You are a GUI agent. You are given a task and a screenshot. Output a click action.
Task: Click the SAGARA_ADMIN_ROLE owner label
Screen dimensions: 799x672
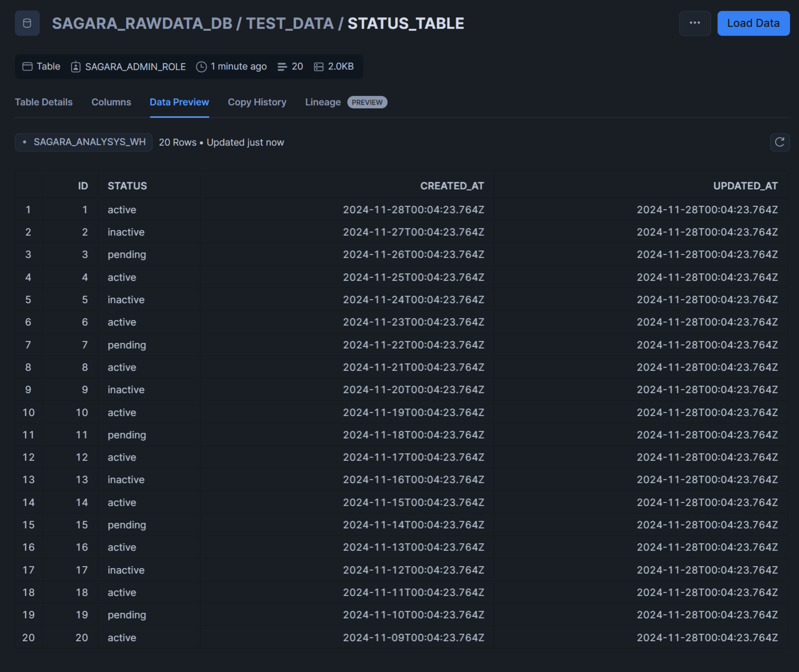pyautogui.click(x=135, y=67)
